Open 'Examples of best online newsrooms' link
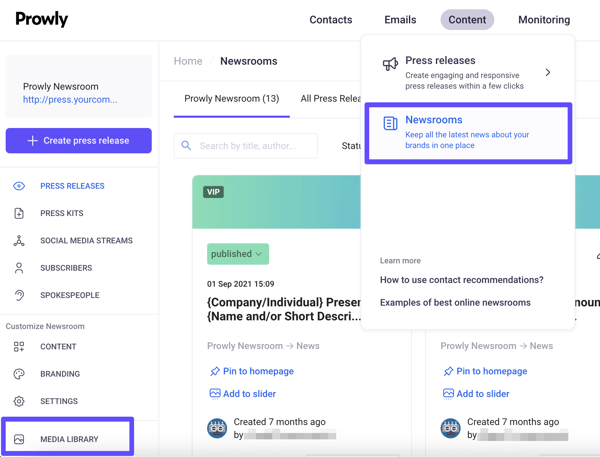The image size is (600, 457). point(455,302)
